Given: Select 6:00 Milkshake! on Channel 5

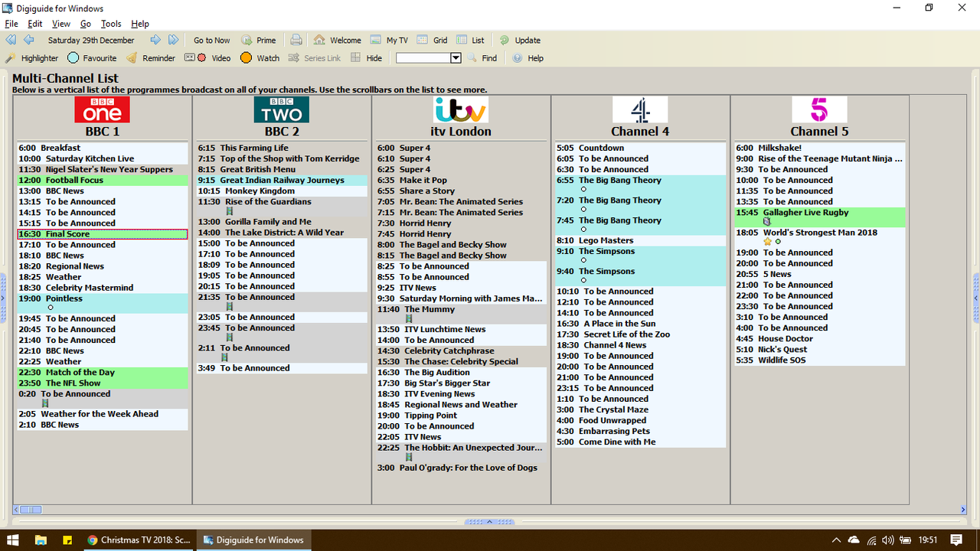Looking at the screenshot, I should pyautogui.click(x=820, y=148).
